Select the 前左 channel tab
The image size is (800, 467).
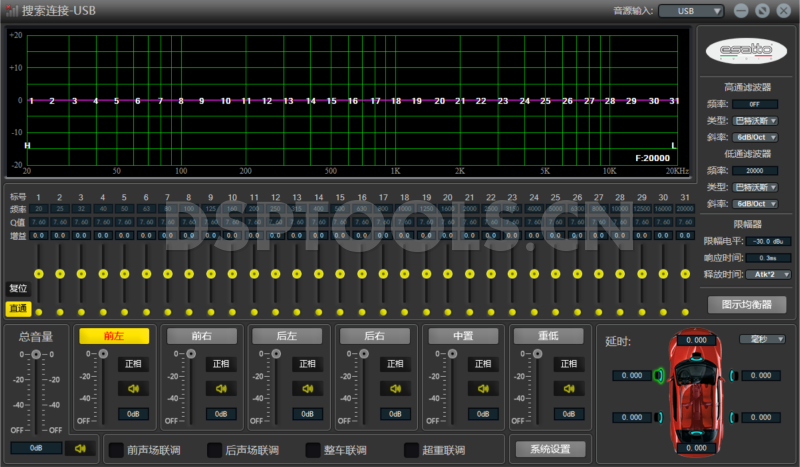pyautogui.click(x=112, y=336)
